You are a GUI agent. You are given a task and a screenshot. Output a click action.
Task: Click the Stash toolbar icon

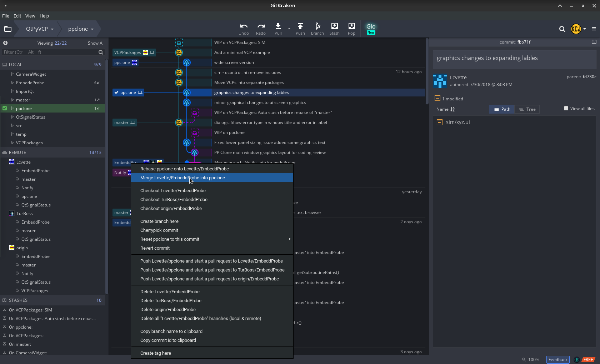click(334, 29)
